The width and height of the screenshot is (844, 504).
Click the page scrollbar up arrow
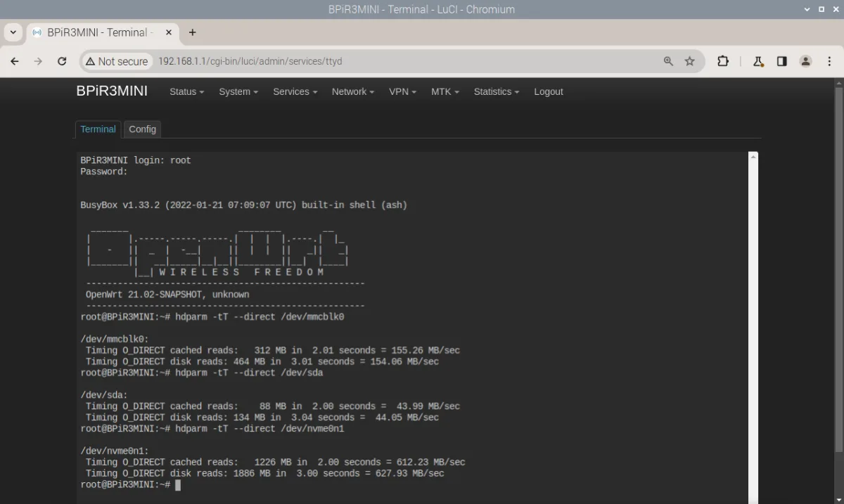(x=838, y=83)
